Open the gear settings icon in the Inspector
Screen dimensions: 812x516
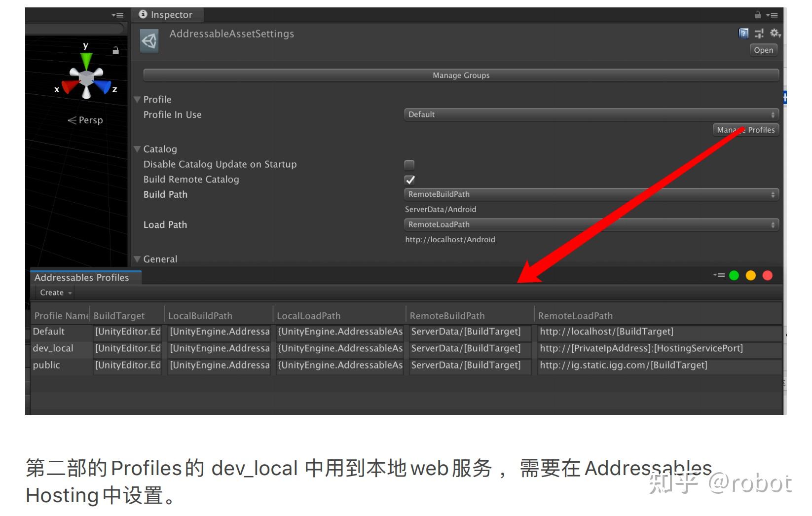coord(775,33)
